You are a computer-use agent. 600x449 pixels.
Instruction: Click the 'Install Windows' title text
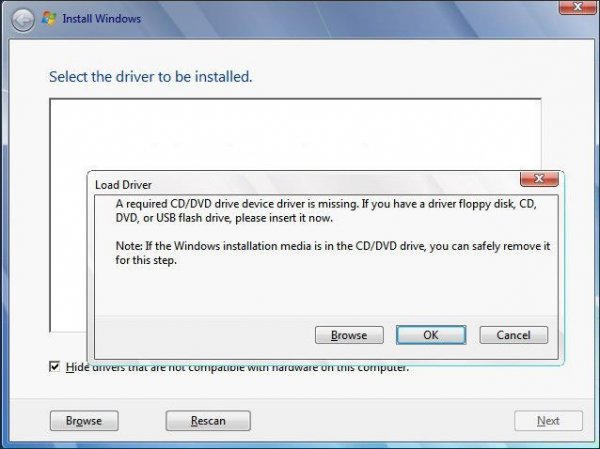(x=104, y=19)
